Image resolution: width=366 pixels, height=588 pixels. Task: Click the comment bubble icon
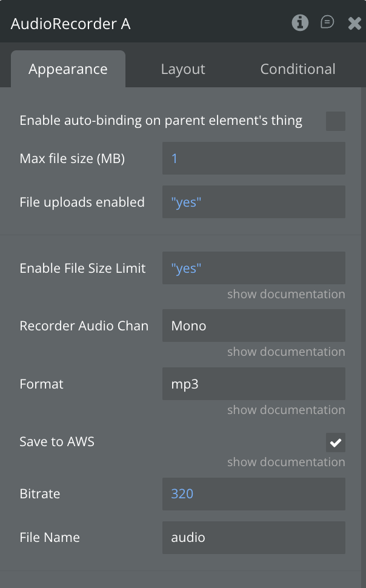(x=327, y=23)
